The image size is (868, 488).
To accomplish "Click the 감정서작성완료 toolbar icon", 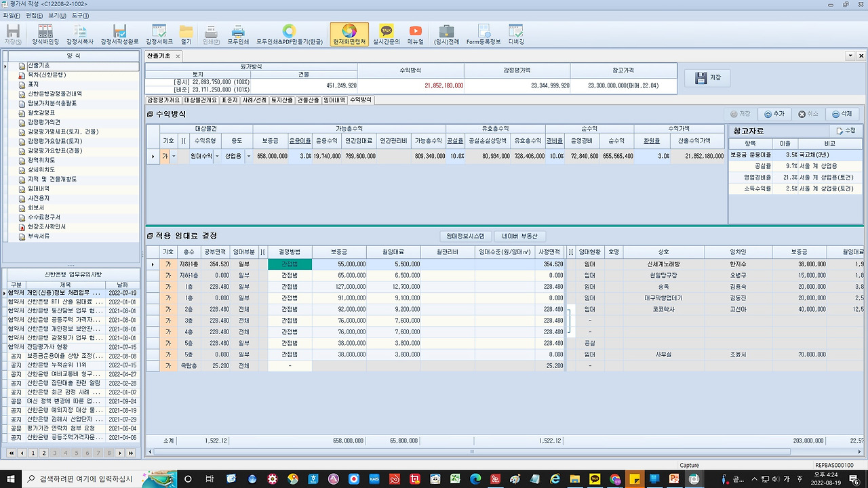I will pyautogui.click(x=119, y=35).
